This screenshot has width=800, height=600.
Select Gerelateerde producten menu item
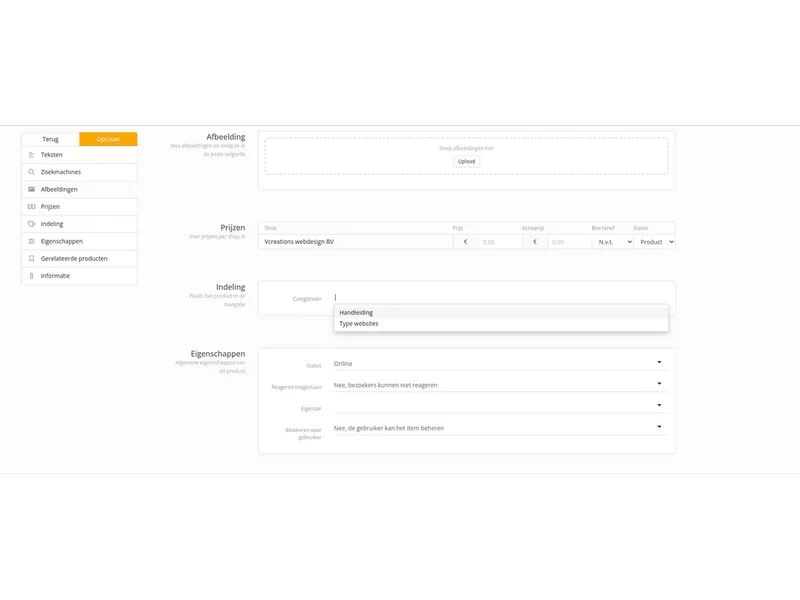(x=80, y=259)
